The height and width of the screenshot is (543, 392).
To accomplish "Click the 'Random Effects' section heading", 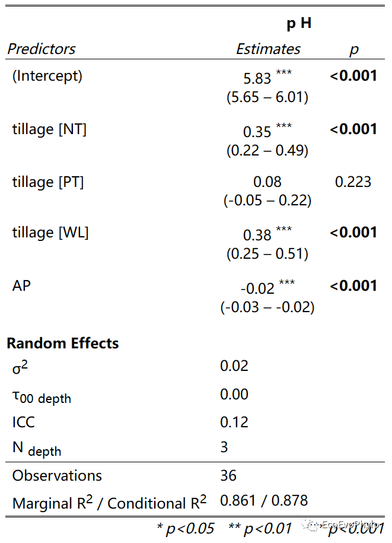I will click(62, 343).
